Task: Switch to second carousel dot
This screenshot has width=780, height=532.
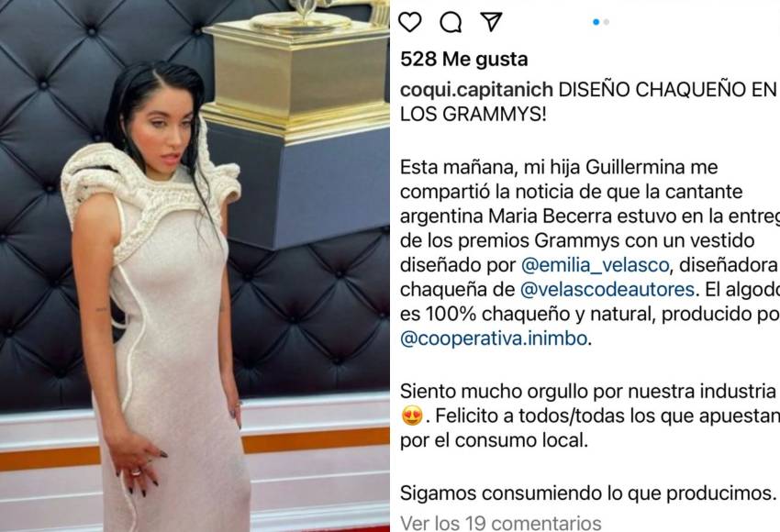Action: pyautogui.click(x=607, y=22)
